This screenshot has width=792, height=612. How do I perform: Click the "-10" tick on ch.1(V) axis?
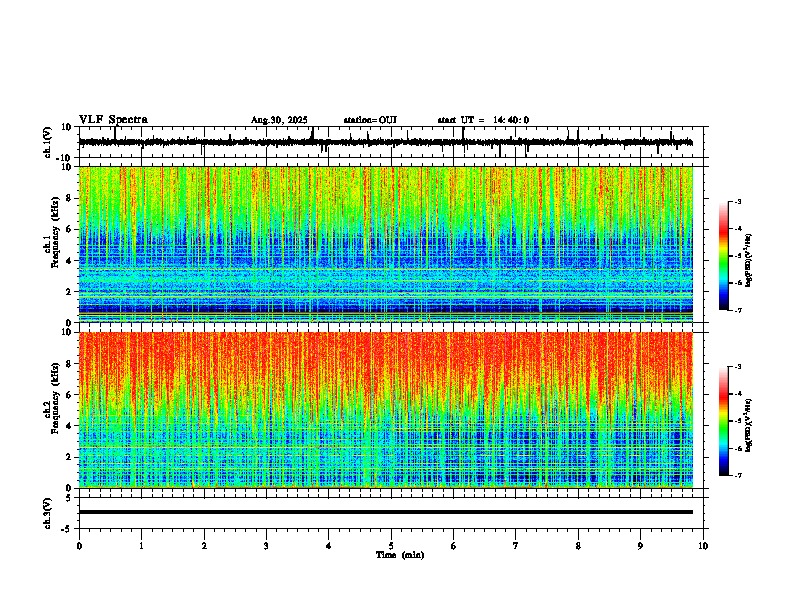65,158
